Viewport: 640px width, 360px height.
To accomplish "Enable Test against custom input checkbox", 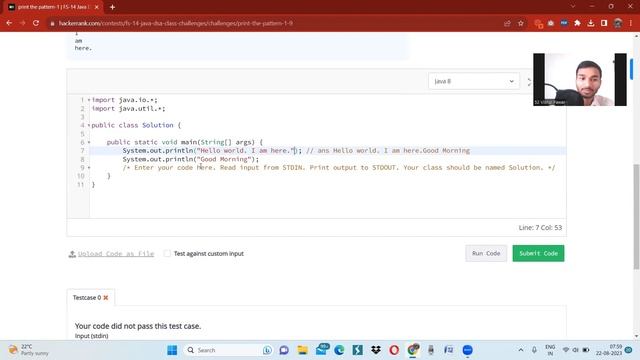I will tap(167, 253).
